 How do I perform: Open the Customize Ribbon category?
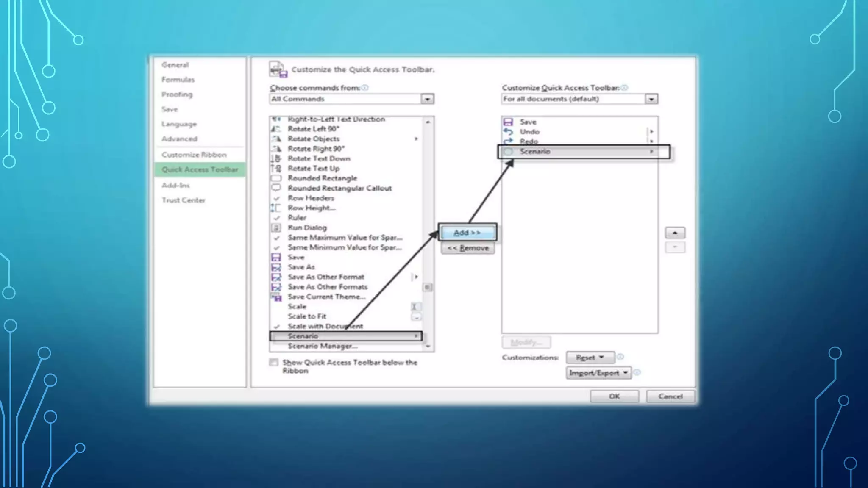click(x=194, y=155)
